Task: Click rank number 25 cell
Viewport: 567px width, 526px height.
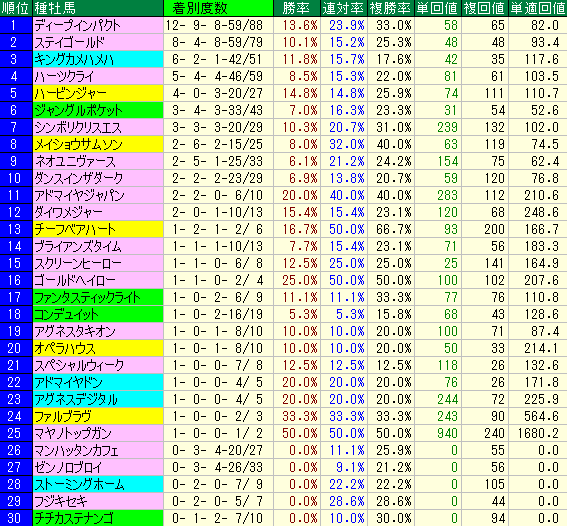Action: click(x=16, y=433)
